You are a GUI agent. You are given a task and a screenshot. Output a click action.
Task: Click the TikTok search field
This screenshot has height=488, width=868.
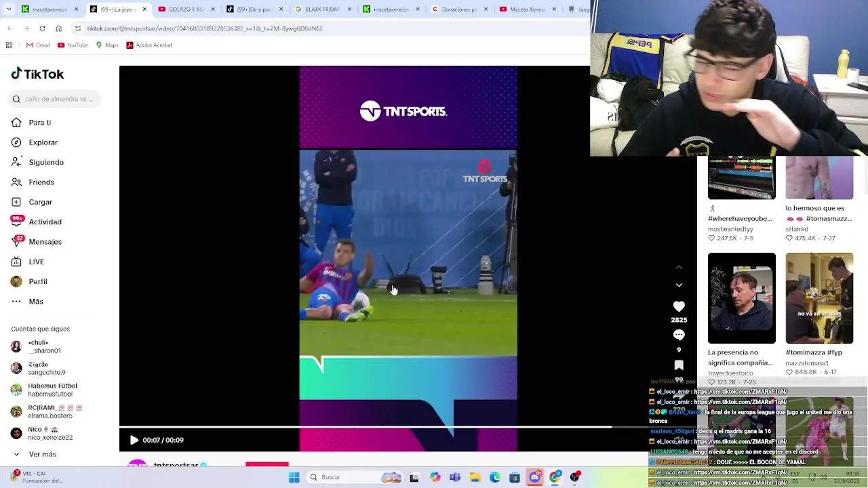(x=56, y=99)
